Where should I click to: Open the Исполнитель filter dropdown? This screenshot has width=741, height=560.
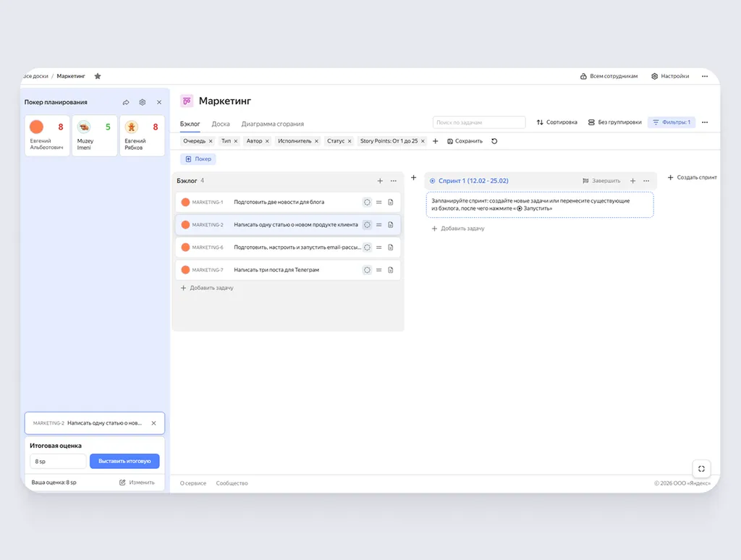(295, 141)
